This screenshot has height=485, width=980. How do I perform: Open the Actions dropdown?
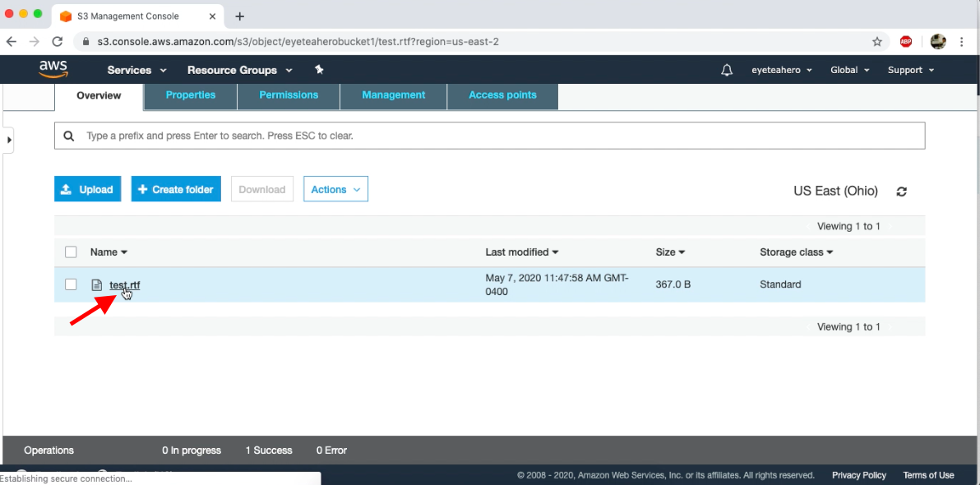pos(335,188)
